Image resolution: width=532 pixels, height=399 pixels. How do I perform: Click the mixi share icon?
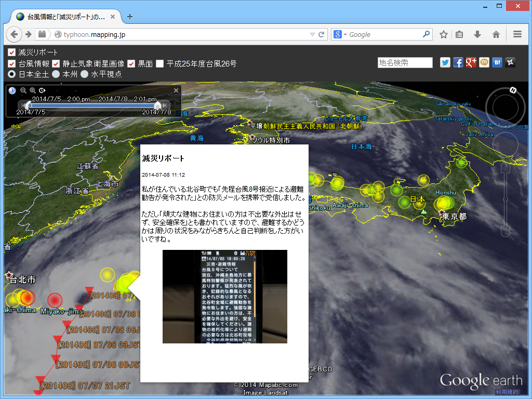pos(484,62)
